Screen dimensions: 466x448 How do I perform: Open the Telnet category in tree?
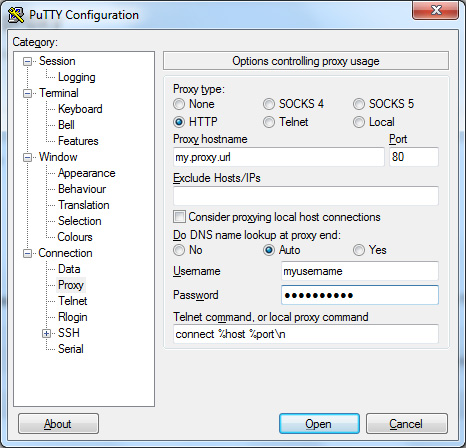[72, 301]
